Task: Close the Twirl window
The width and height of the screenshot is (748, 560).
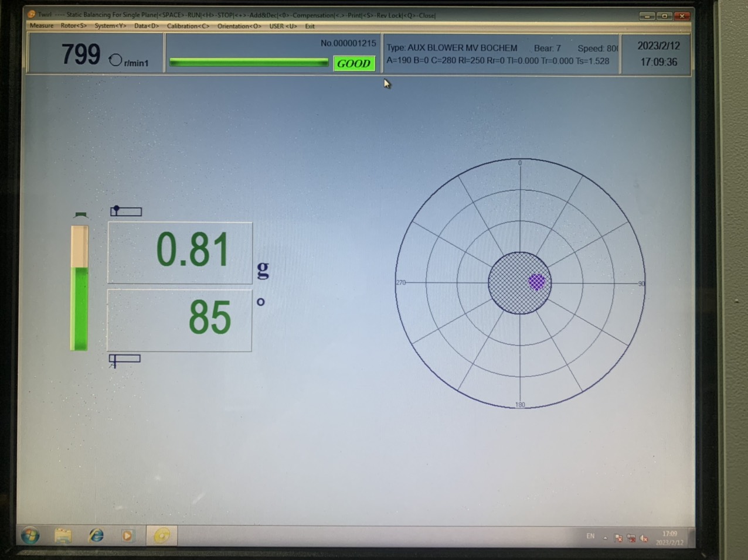Action: pyautogui.click(x=681, y=16)
